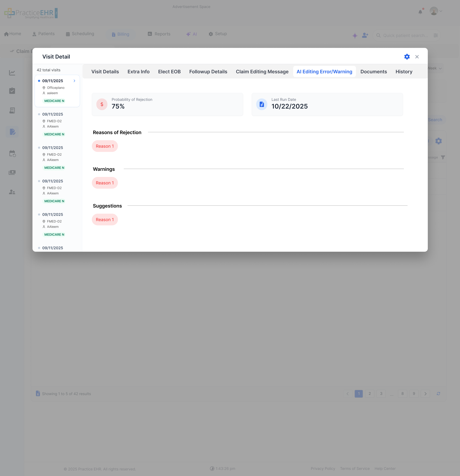Select the radio dot on the fourth FMED-D2 visit
Image resolution: width=460 pixels, height=476 pixels.
pyautogui.click(x=39, y=214)
